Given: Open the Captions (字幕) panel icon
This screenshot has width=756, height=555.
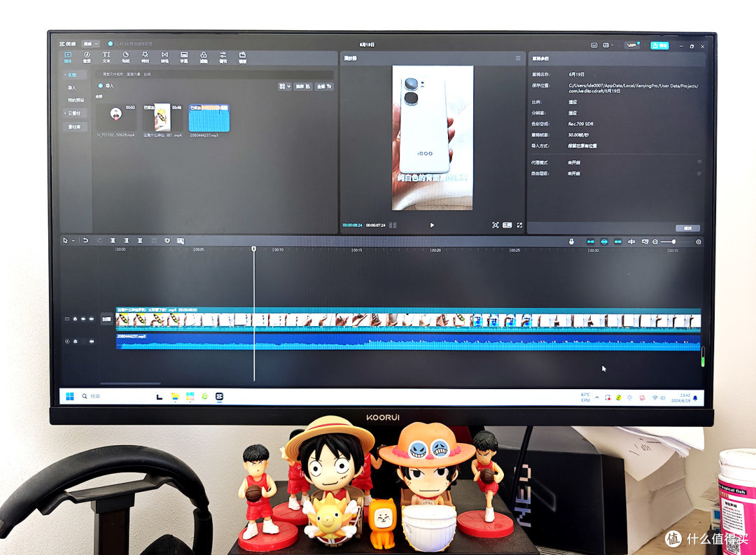Looking at the screenshot, I should (x=184, y=57).
